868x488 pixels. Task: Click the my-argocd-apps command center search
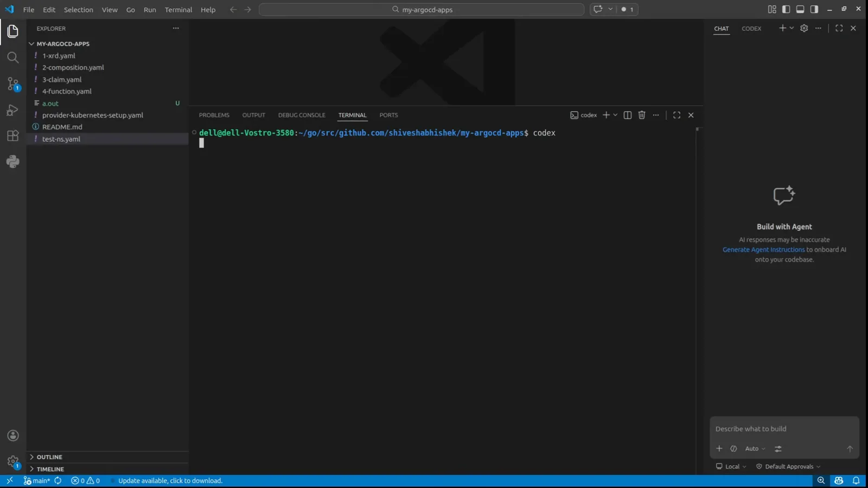coord(422,9)
